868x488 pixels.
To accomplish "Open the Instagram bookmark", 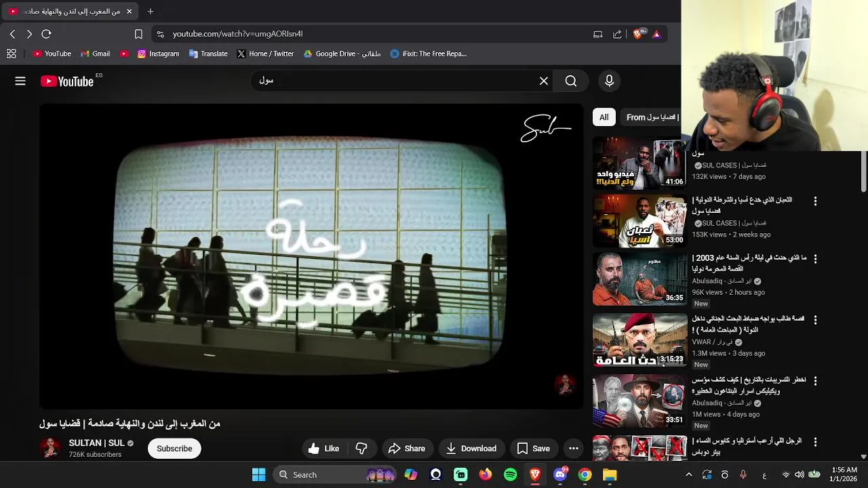I will pos(158,54).
